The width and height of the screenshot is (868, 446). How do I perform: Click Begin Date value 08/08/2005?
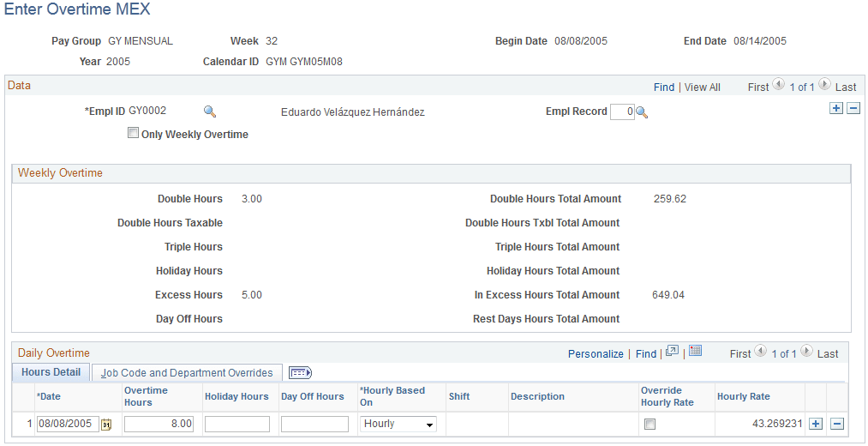[x=581, y=41]
